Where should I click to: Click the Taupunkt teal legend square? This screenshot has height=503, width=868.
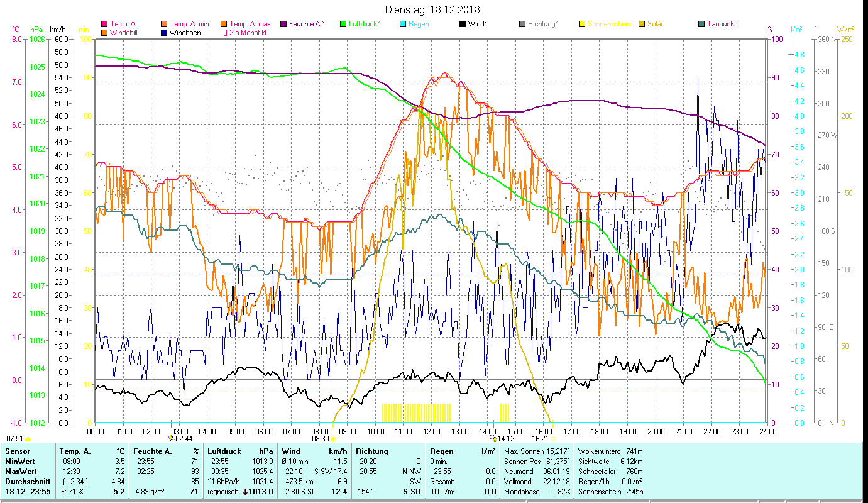pyautogui.click(x=701, y=24)
